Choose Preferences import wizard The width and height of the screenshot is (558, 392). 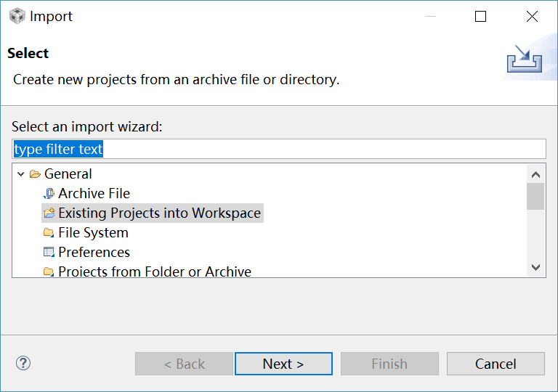(x=94, y=253)
